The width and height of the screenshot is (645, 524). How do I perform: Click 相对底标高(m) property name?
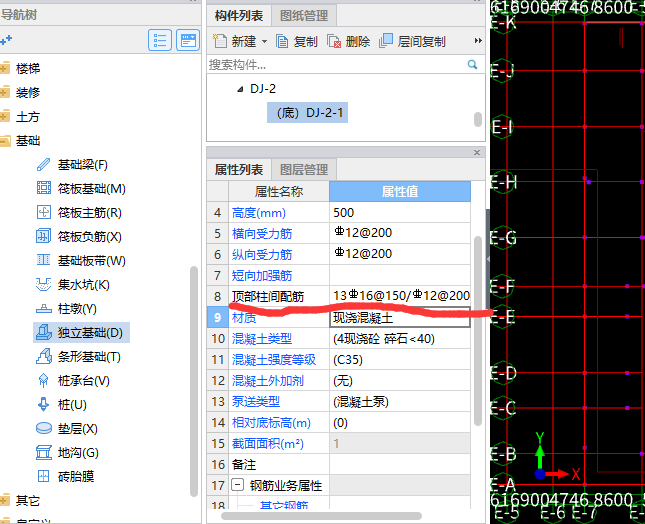pyautogui.click(x=271, y=423)
